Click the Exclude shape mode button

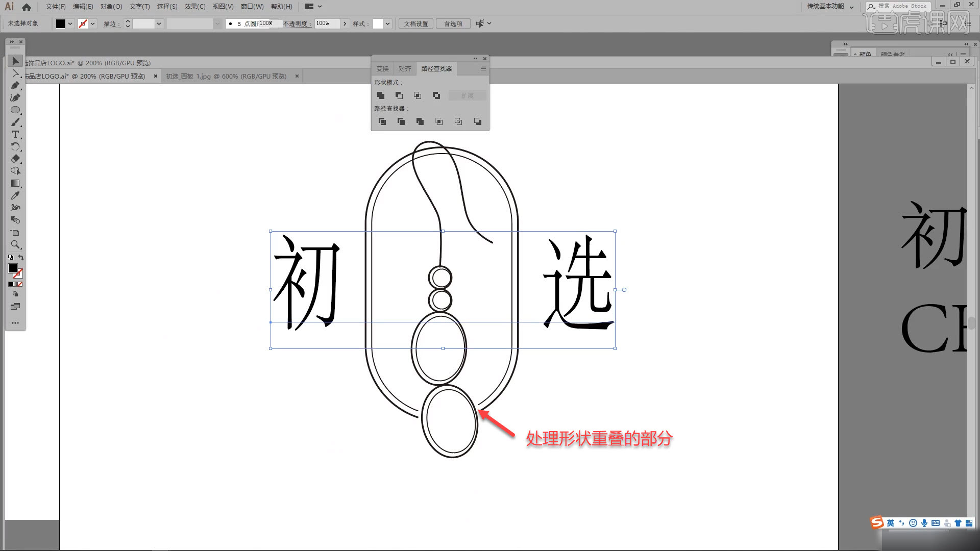pos(437,95)
